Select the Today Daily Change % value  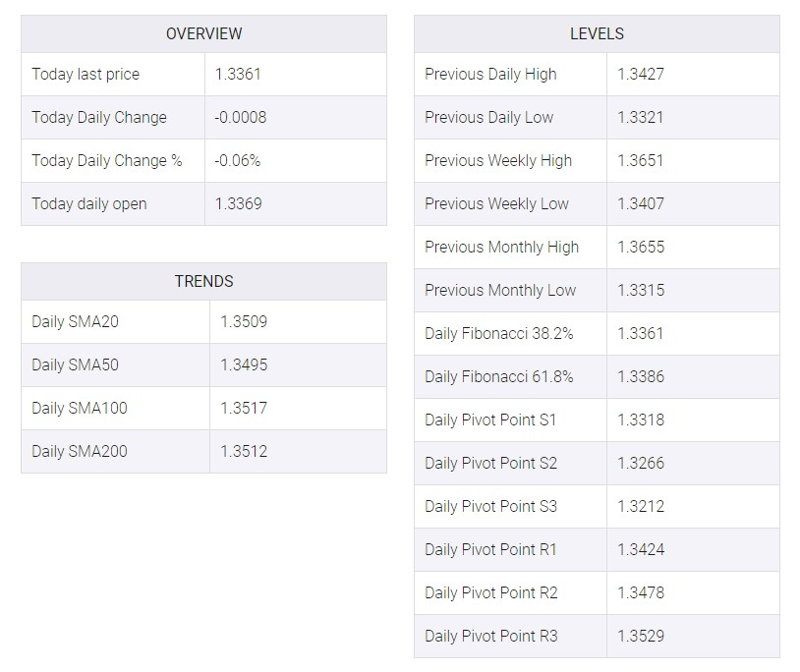click(x=237, y=160)
